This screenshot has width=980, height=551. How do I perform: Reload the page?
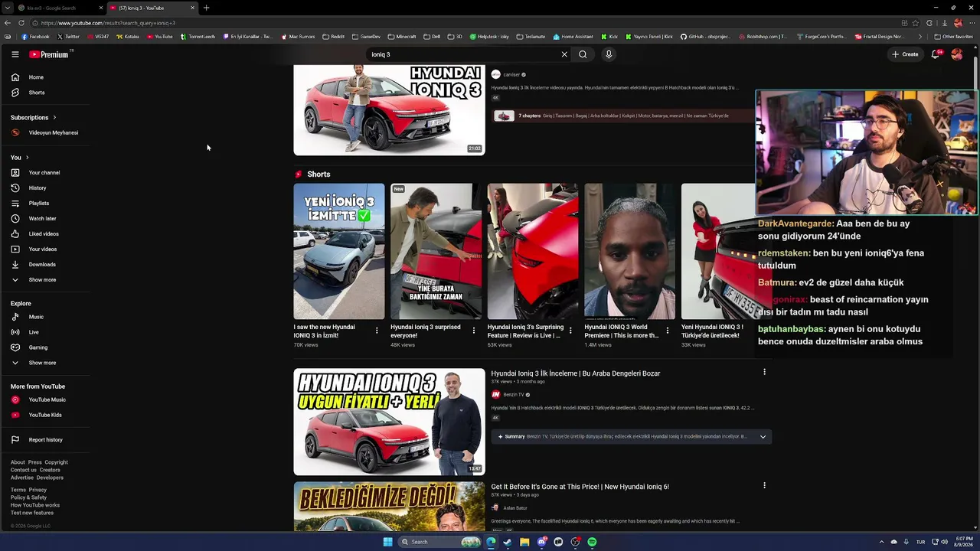(21, 23)
